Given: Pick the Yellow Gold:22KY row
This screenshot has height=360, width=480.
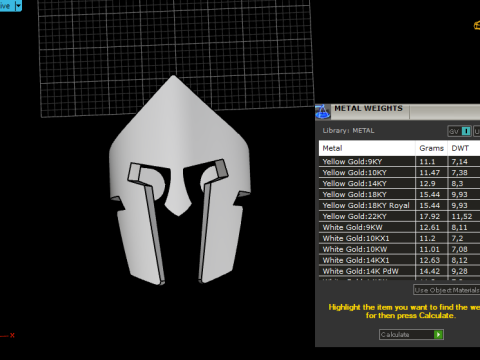Looking at the screenshot, I should pyautogui.click(x=399, y=217).
